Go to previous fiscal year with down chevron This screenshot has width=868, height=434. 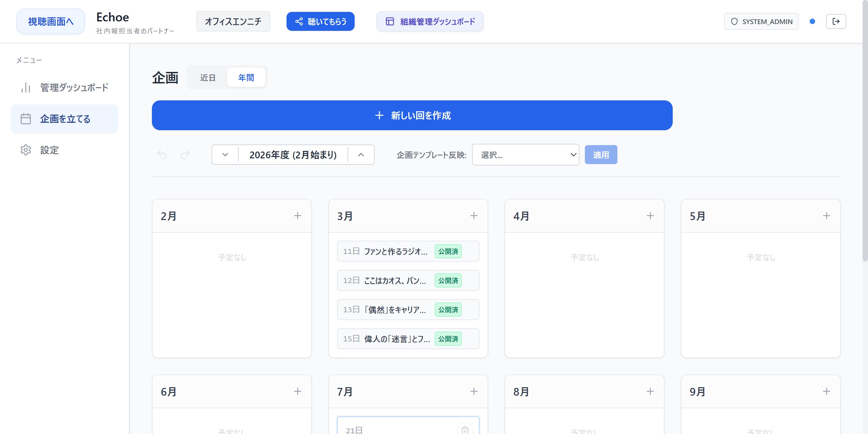pos(225,155)
